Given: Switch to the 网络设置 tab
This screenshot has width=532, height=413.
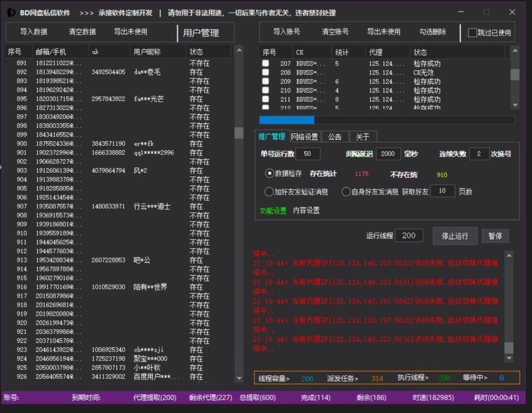Looking at the screenshot, I should [x=304, y=137].
